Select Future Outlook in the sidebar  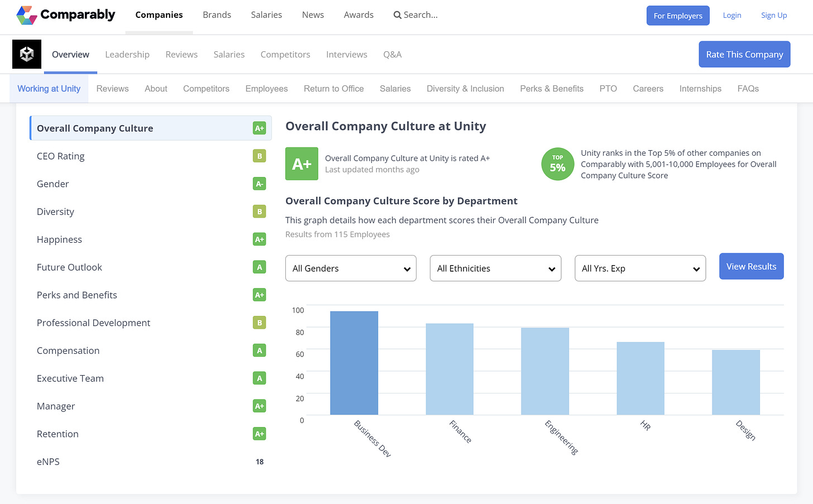pos(151,267)
